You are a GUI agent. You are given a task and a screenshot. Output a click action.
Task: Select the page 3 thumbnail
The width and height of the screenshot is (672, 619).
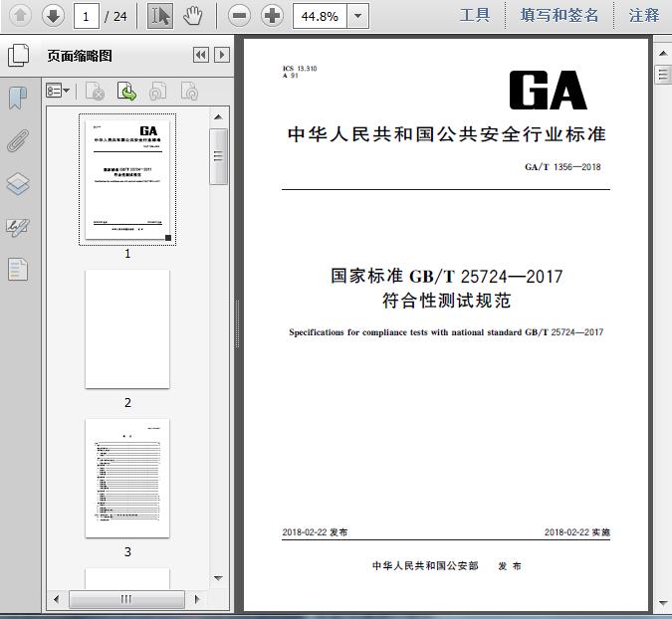127,478
